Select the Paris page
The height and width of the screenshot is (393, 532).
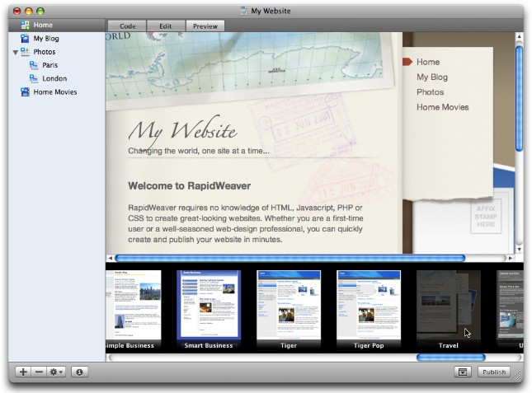57,65
